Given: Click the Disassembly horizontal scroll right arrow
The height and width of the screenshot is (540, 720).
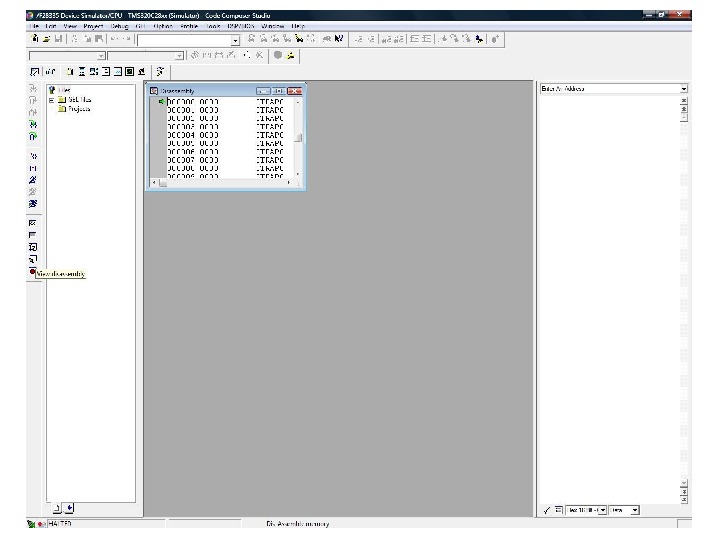Looking at the screenshot, I should tap(288, 182).
